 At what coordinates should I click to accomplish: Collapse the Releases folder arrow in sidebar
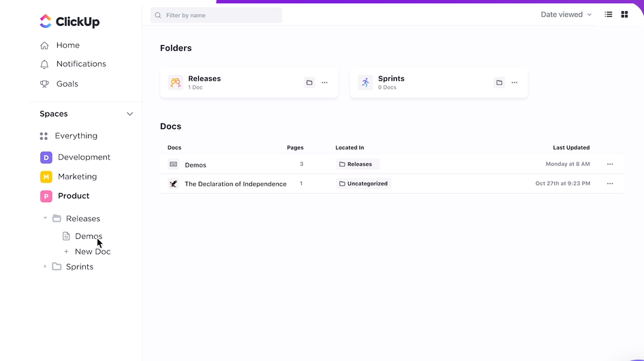pos(45,218)
